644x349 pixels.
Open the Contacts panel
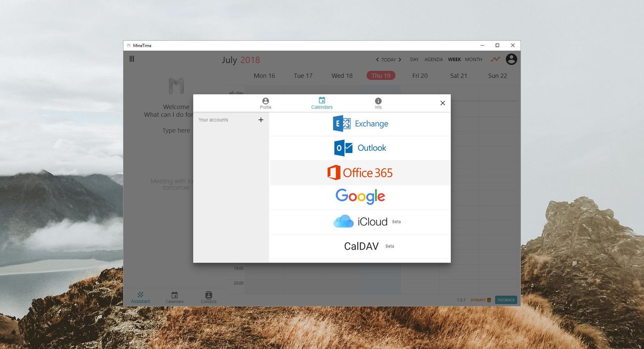coord(209,298)
